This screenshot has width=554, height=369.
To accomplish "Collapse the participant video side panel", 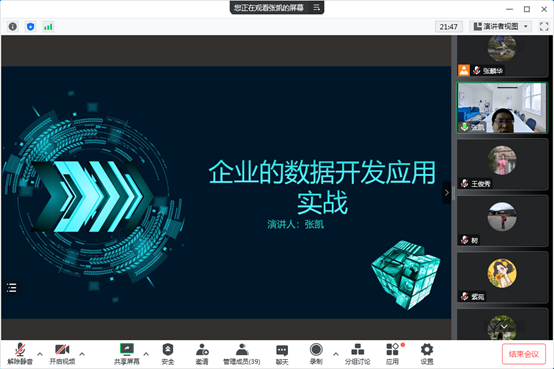I will click(447, 193).
